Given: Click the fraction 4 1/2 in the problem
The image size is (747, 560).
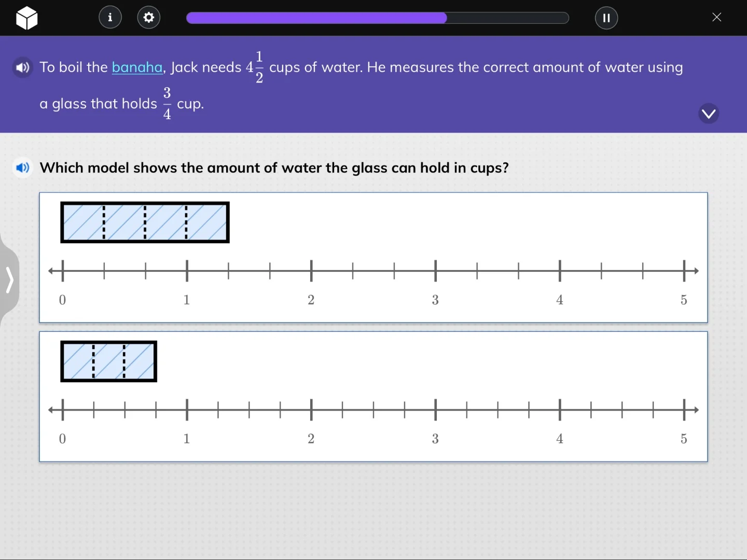Looking at the screenshot, I should tap(255, 67).
